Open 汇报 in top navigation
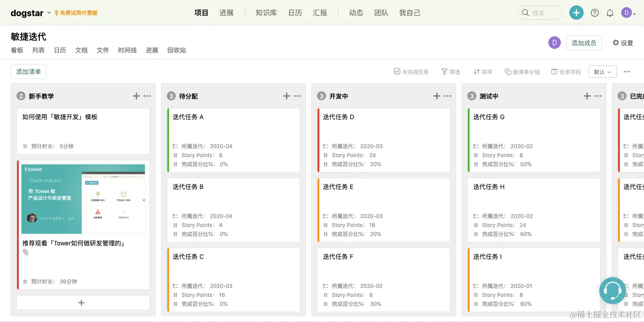Screen dimensions: 644x322 (320, 13)
